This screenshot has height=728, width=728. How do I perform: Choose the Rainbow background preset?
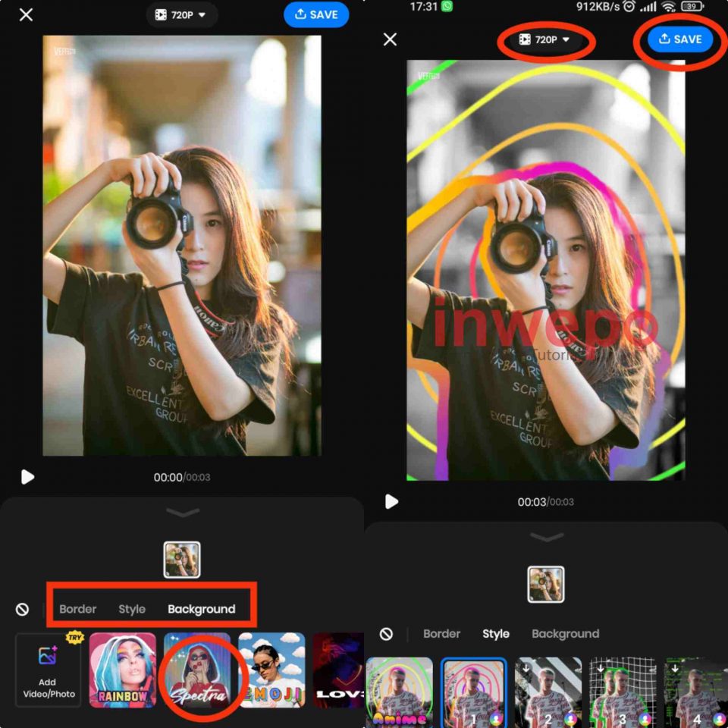(123, 670)
